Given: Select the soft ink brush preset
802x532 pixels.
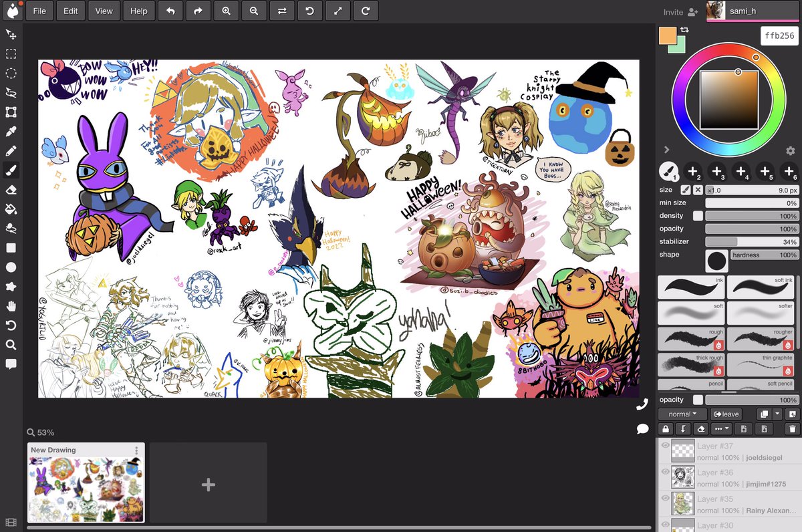Looking at the screenshot, I should tap(761, 287).
